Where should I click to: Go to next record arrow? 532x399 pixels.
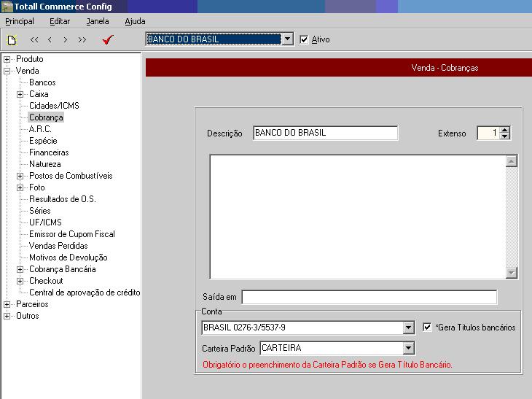66,40
